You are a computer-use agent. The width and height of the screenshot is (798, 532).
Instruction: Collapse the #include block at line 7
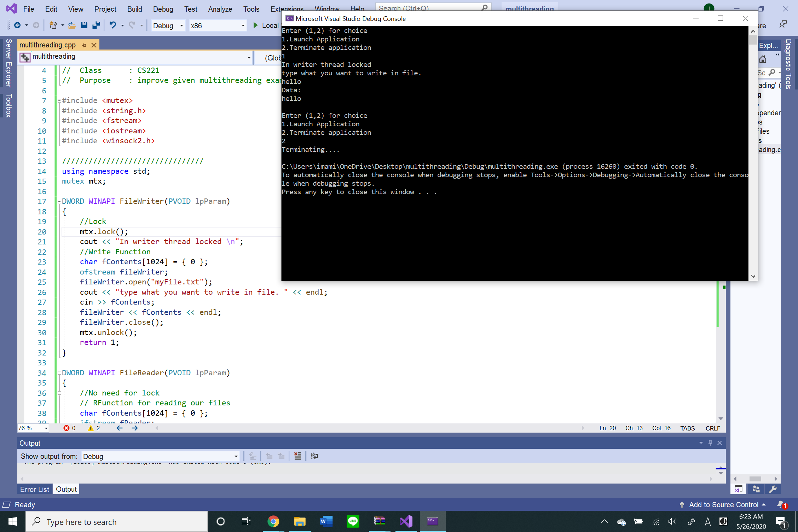click(59, 100)
